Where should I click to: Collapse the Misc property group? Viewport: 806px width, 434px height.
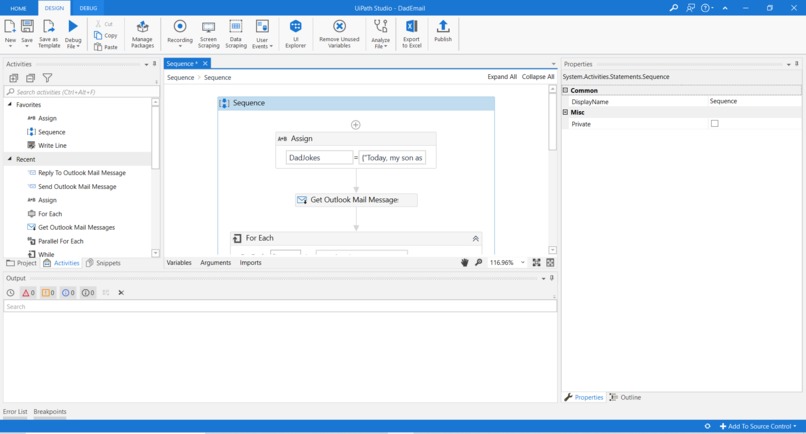click(565, 112)
